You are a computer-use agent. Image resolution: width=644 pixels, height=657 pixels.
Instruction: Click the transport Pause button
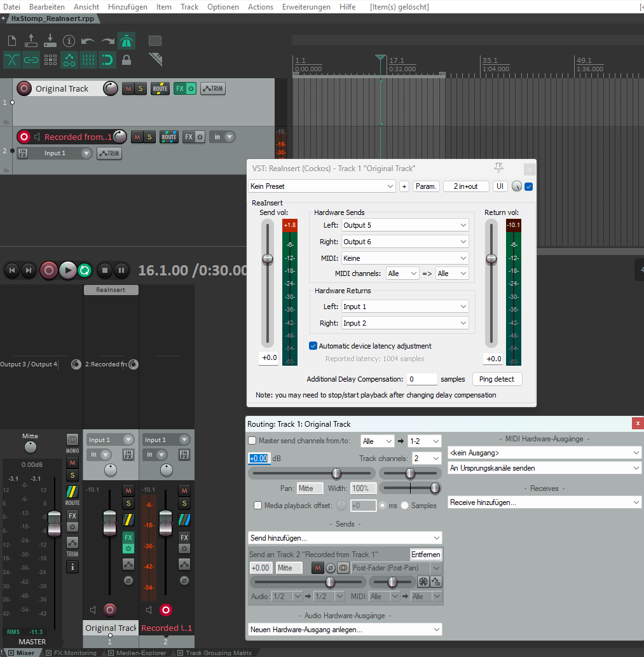pyautogui.click(x=121, y=270)
